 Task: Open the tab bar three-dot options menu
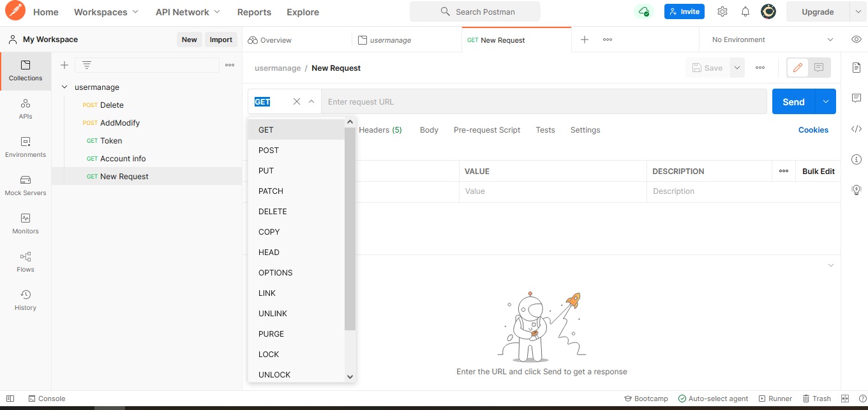click(x=608, y=40)
